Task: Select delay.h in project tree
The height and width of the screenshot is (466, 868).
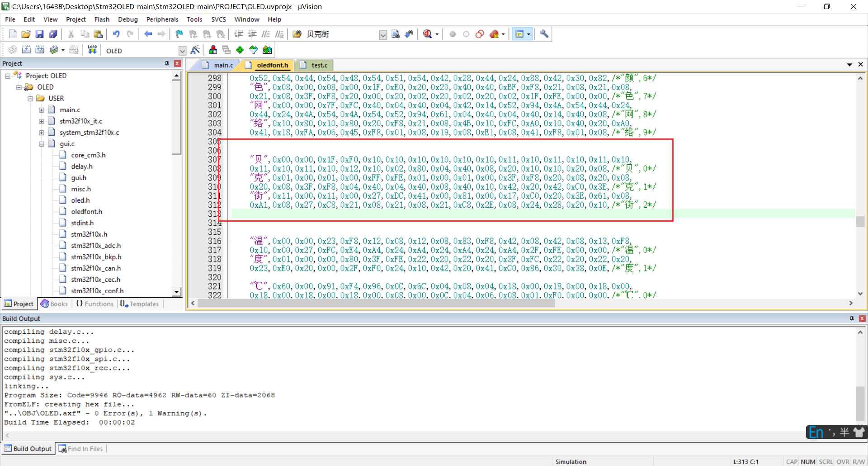Action: pyautogui.click(x=81, y=166)
